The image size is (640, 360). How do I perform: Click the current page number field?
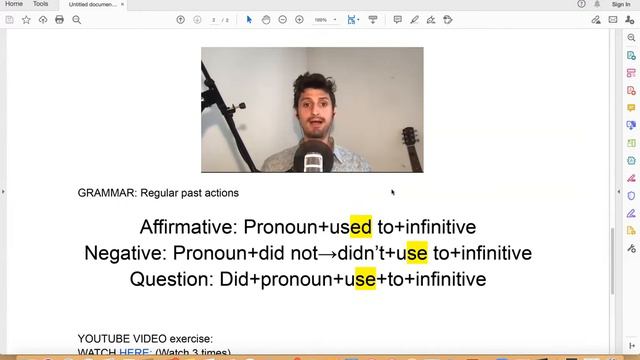(213, 20)
